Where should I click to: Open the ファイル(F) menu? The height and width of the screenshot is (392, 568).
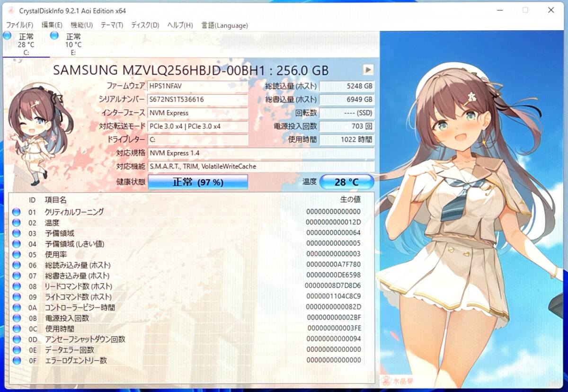(19, 25)
